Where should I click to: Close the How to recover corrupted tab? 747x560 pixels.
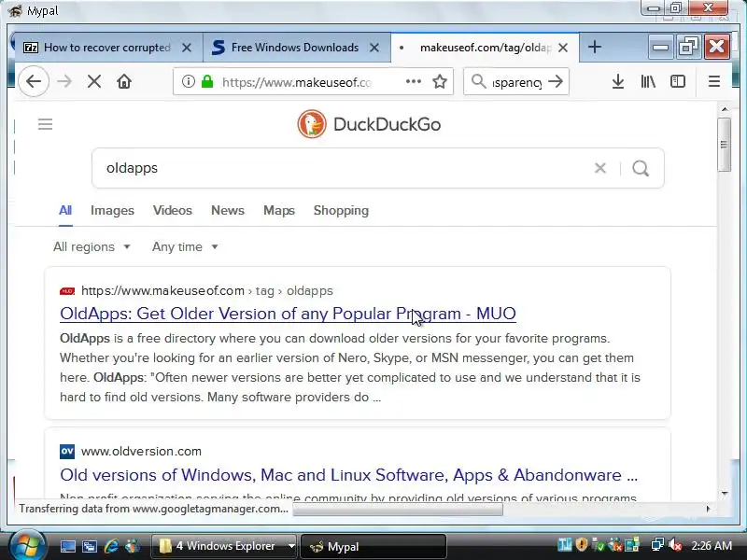187,48
